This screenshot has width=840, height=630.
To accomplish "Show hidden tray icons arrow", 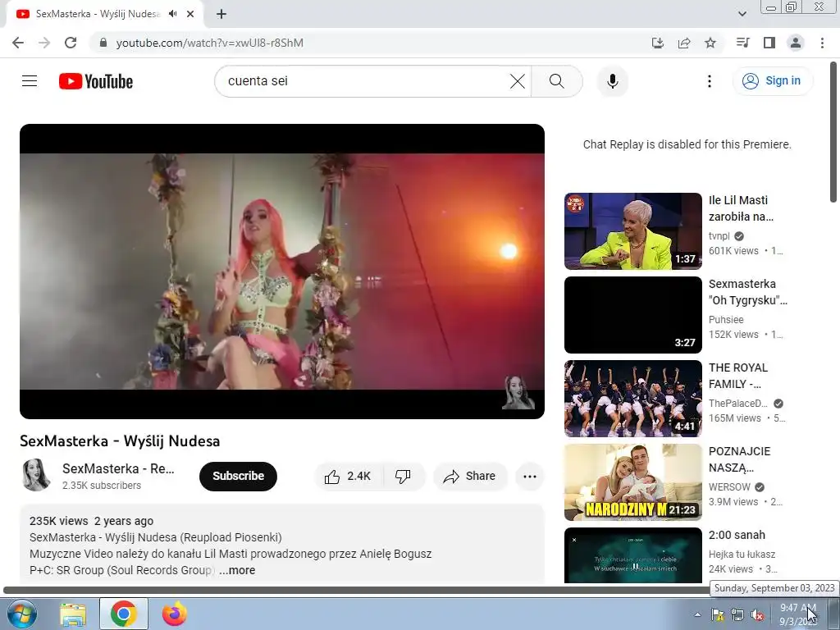I will (x=697, y=614).
